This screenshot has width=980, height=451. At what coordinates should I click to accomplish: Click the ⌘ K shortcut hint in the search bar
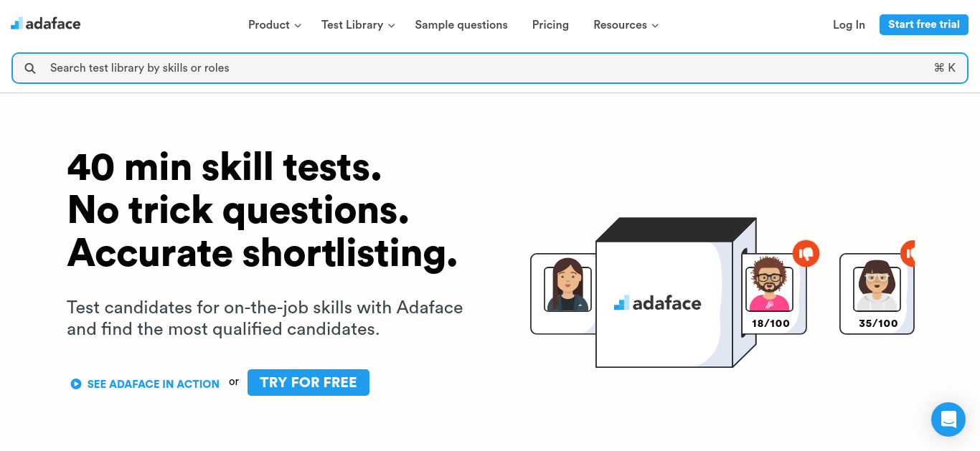pos(944,68)
